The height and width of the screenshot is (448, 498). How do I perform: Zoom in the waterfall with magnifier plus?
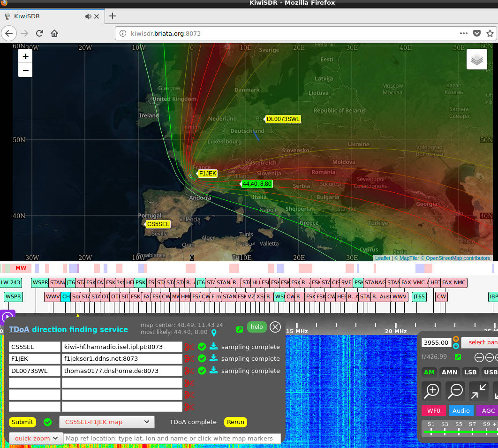[431, 390]
